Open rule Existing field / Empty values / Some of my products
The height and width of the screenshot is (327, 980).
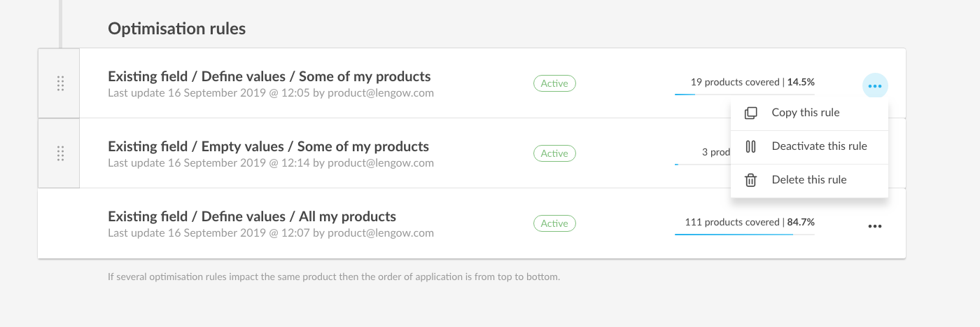pos(268,146)
